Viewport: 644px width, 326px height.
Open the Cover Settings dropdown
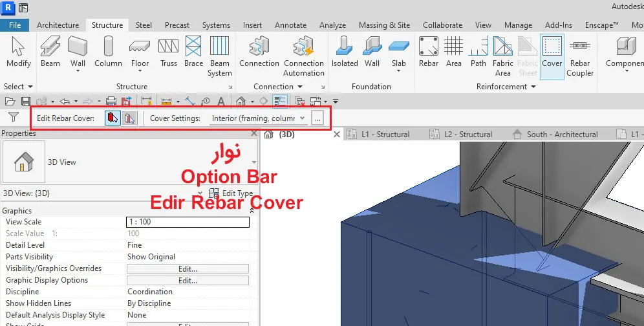[258, 118]
